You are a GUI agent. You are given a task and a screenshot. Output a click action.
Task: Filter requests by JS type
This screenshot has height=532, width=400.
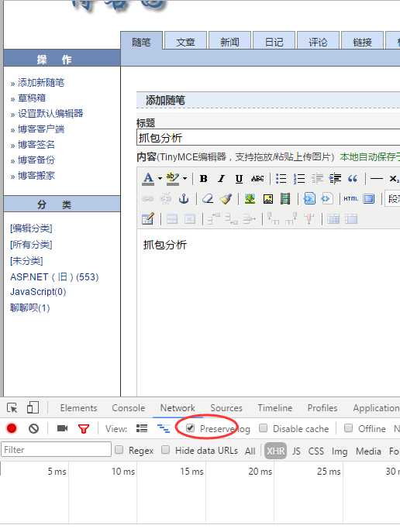pyautogui.click(x=296, y=451)
